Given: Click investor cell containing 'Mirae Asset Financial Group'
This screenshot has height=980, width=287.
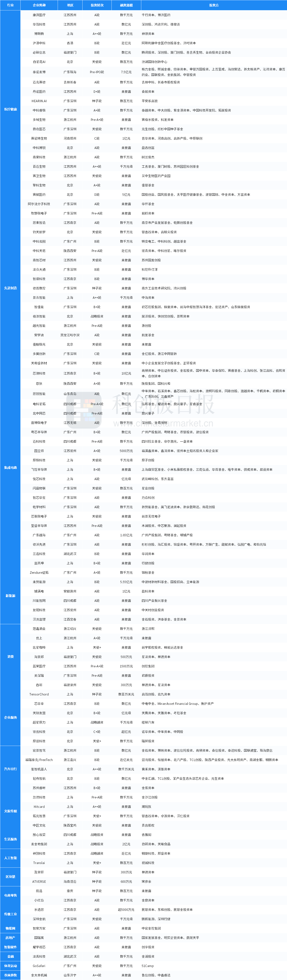Looking at the screenshot, I should pos(177,703).
